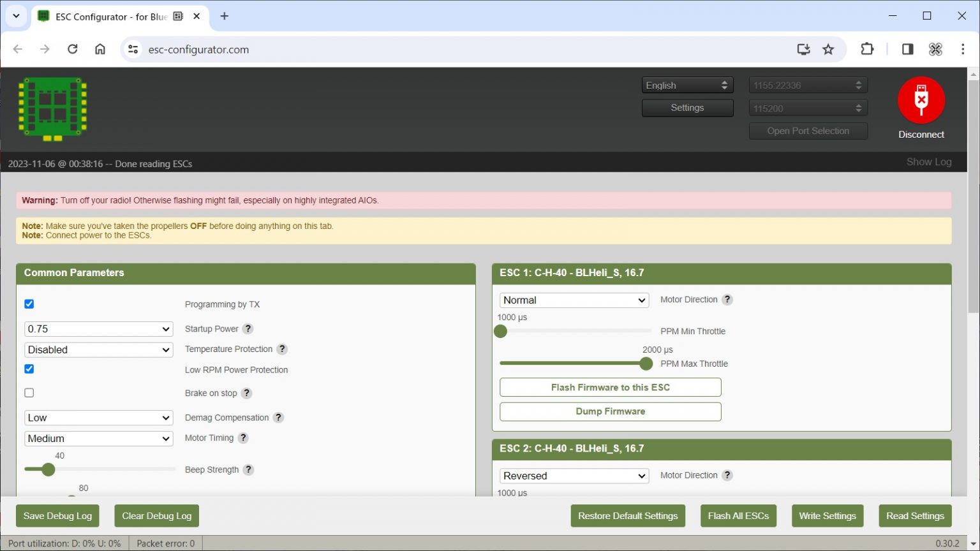This screenshot has height=551, width=980.
Task: Open help for ESC 1 Motor Direction
Action: pos(727,299)
